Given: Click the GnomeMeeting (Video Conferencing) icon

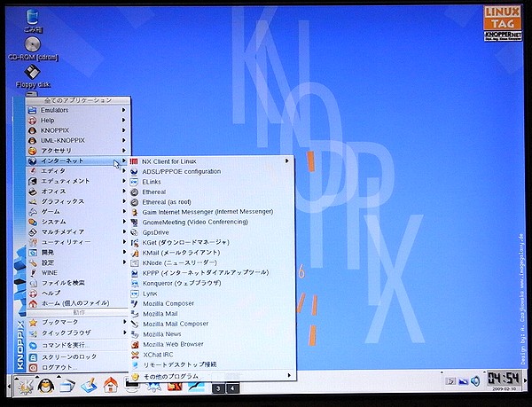Looking at the screenshot, I should click(x=135, y=223).
